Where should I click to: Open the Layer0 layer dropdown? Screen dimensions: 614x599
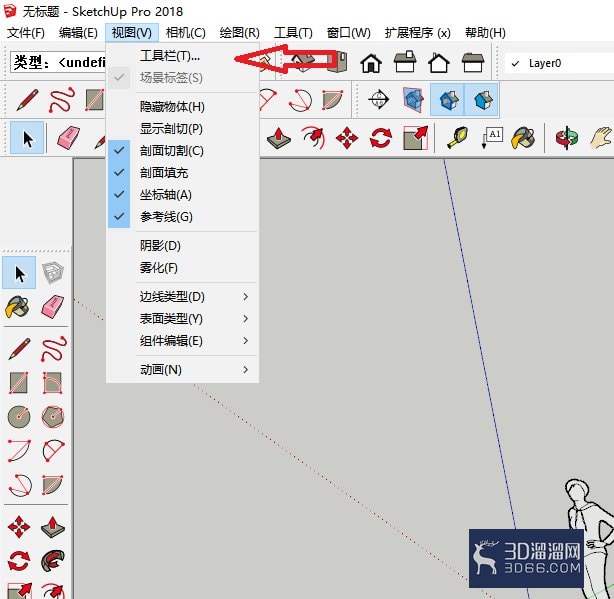[560, 63]
